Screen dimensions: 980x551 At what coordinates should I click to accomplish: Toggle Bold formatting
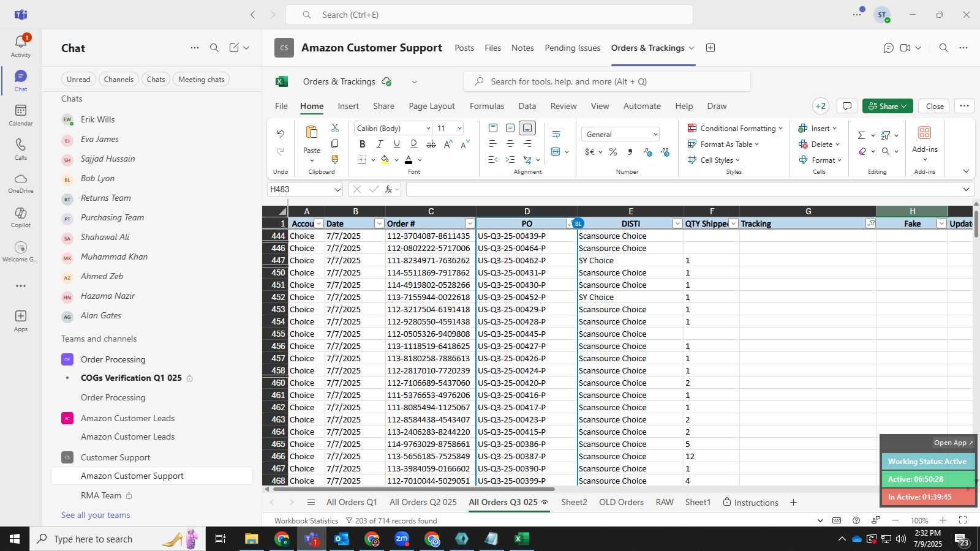[x=362, y=144]
